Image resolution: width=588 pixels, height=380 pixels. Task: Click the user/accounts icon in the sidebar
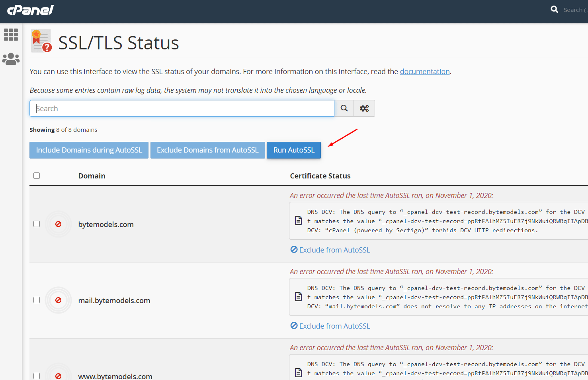[11, 59]
